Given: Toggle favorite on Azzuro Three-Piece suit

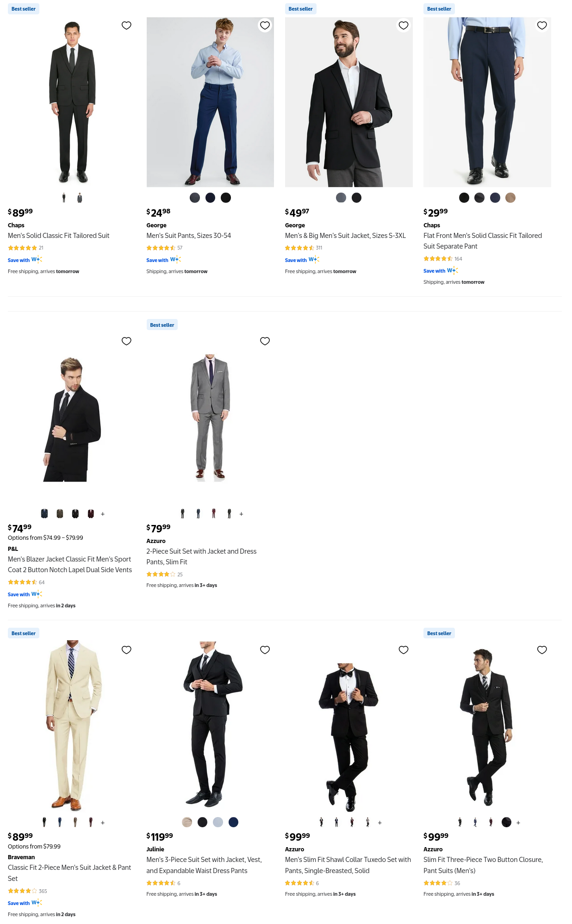Looking at the screenshot, I should click(542, 650).
